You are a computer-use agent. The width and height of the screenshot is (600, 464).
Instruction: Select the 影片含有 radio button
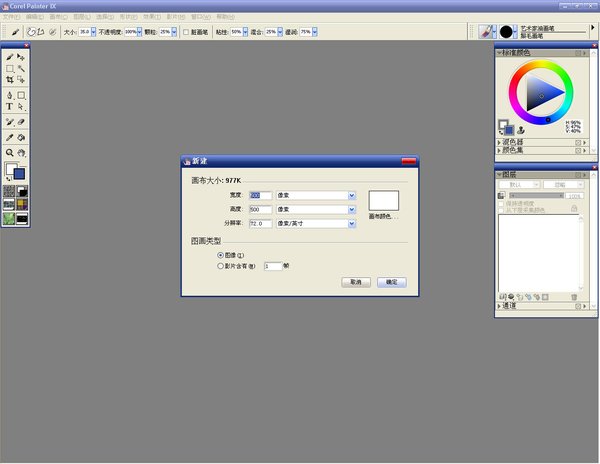(x=220, y=266)
